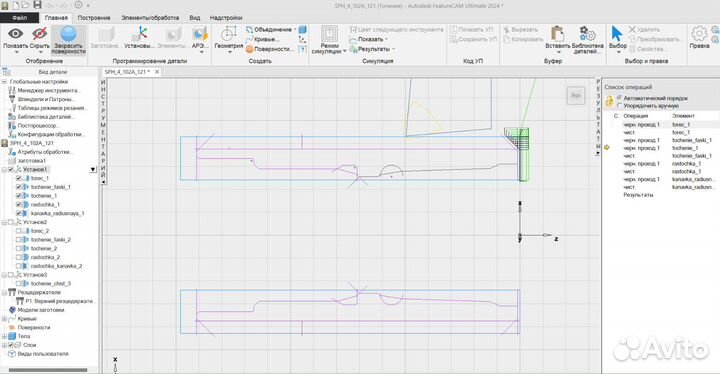Image resolution: width=720 pixels, height=374 pixels.
Task: Switch to the Вид ribbon tab
Action: pyautogui.click(x=195, y=17)
